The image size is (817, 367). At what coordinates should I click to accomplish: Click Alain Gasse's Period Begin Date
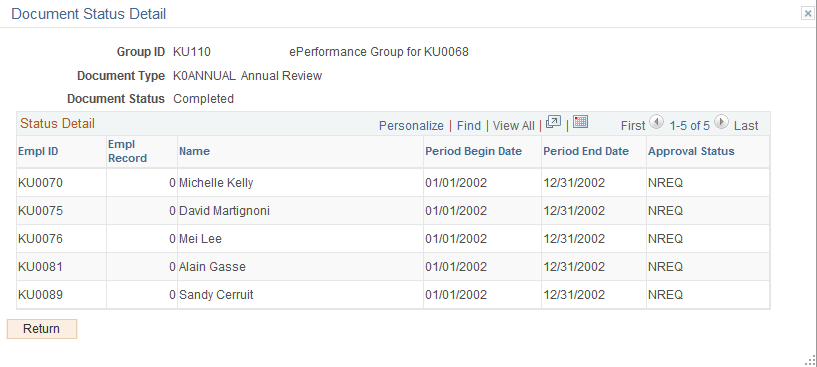[456, 267]
